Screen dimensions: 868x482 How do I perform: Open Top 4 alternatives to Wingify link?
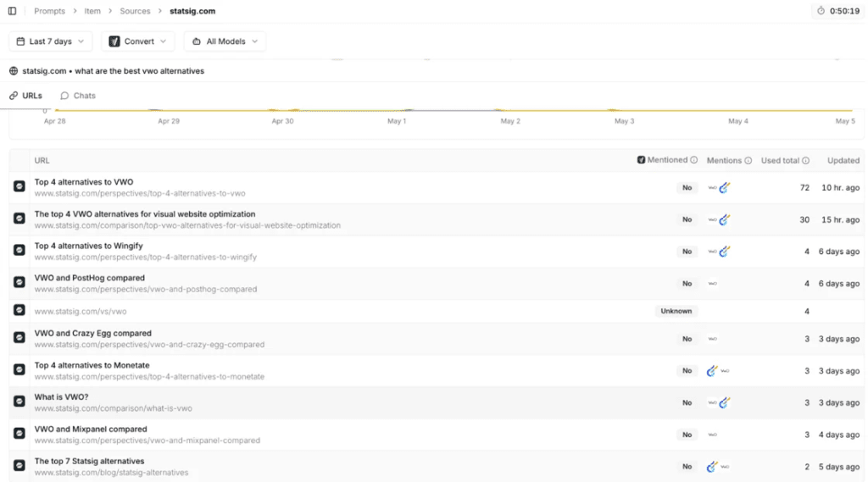(x=88, y=246)
